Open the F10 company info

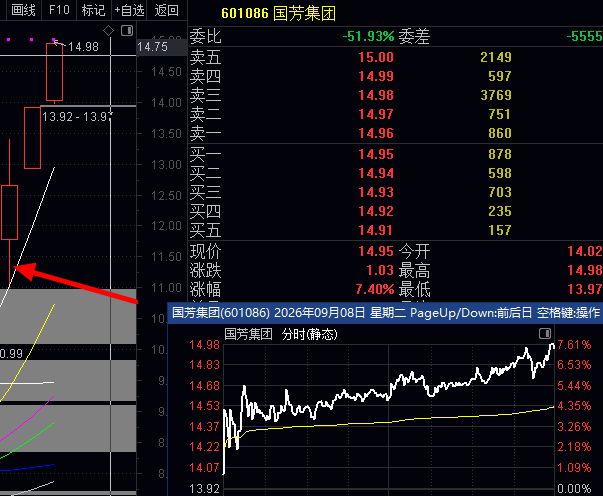point(59,10)
